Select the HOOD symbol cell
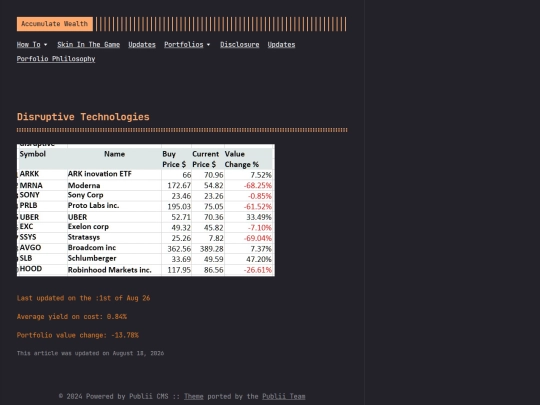This screenshot has height=405, width=540. [31, 269]
